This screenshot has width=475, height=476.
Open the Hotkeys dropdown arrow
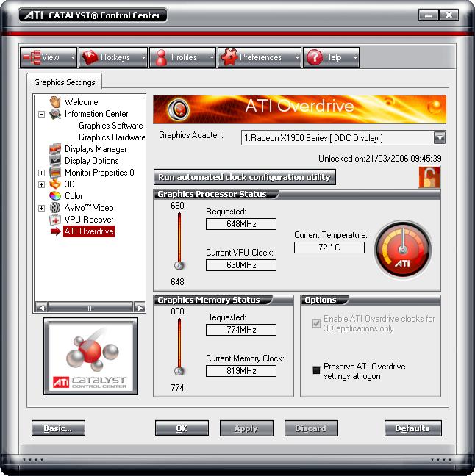coord(143,57)
